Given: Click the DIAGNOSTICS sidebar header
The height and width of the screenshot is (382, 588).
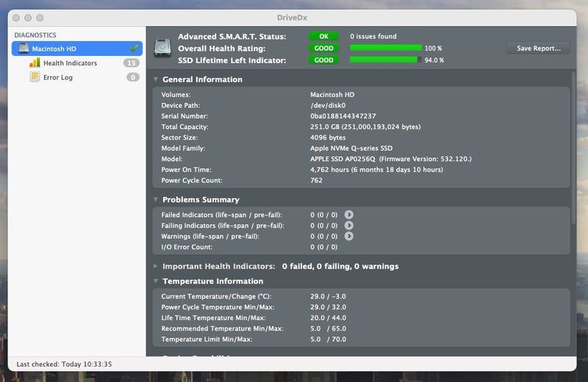Looking at the screenshot, I should pos(35,35).
